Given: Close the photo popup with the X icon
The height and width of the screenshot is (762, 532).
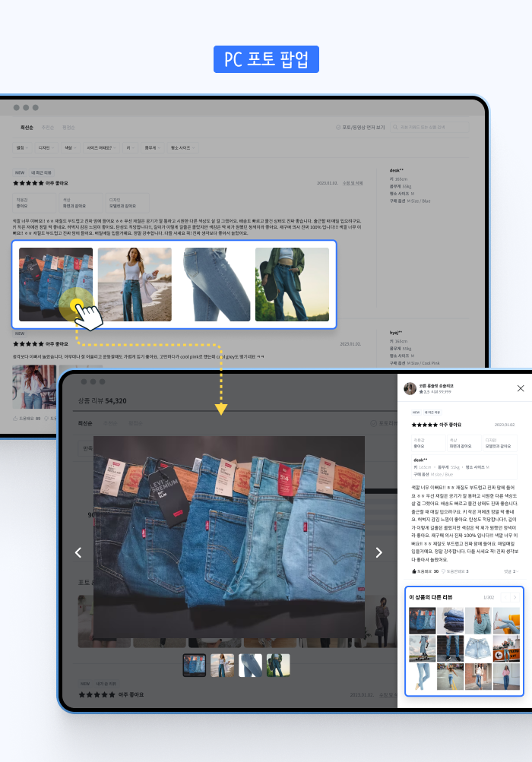Looking at the screenshot, I should 521,387.
